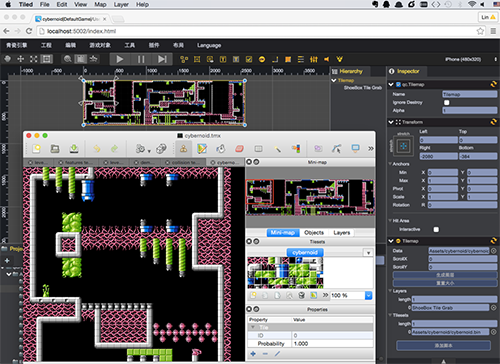
Task: Collapse the Tilesets list in Inspector
Action: coord(390,315)
